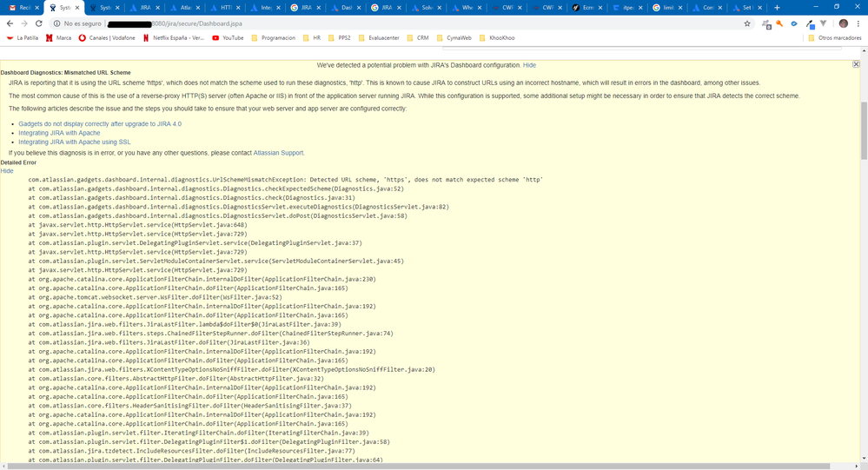
Task: Click the browser forward arrow
Action: click(x=24, y=23)
